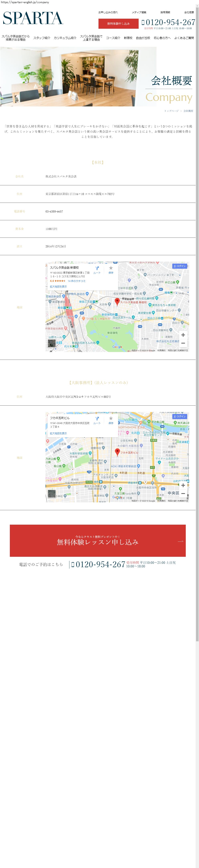
Task: Click the Google logo on the Shinjuku map
Action: coord(117,347)
